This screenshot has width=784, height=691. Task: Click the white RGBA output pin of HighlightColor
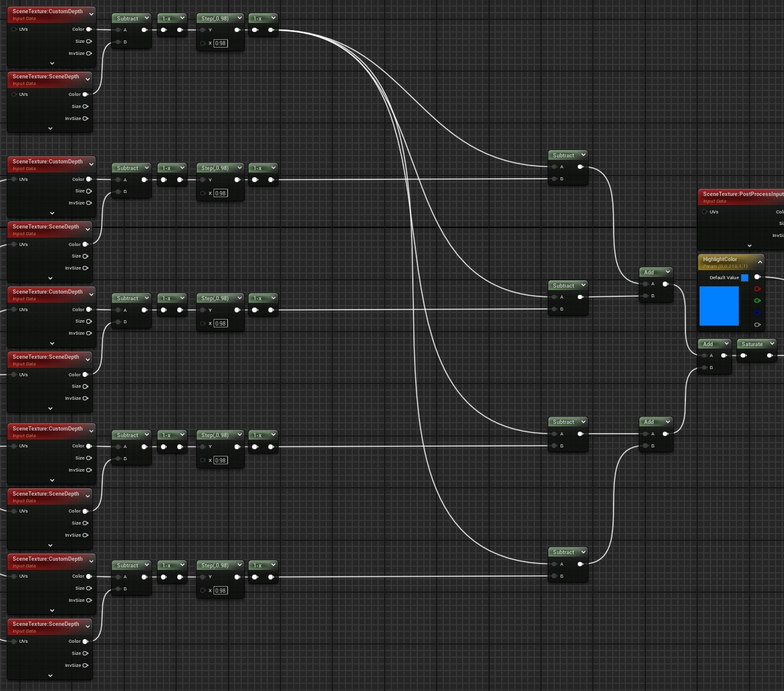(757, 277)
